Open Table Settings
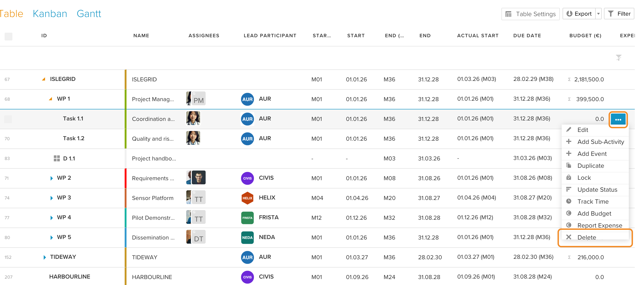 coord(530,14)
